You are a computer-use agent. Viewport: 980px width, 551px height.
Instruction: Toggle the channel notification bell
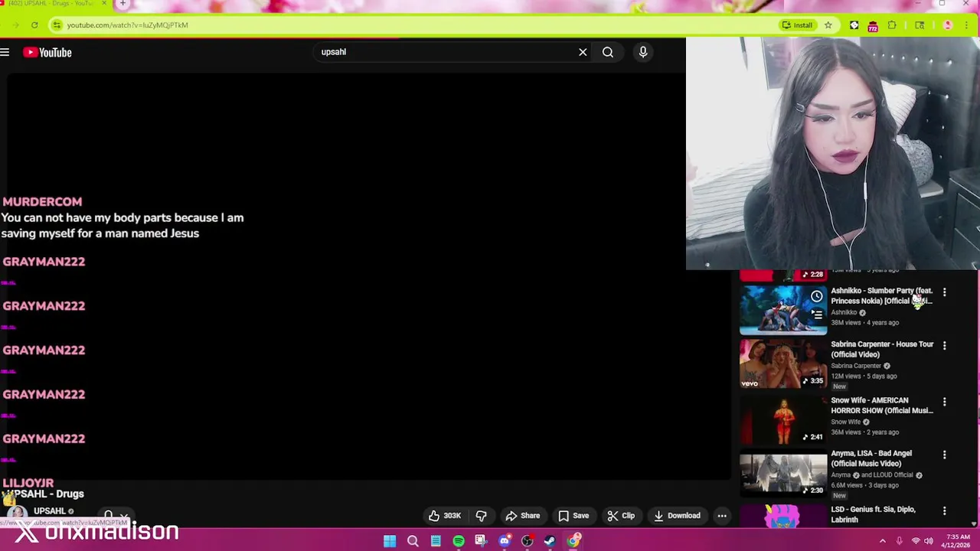[109, 515]
